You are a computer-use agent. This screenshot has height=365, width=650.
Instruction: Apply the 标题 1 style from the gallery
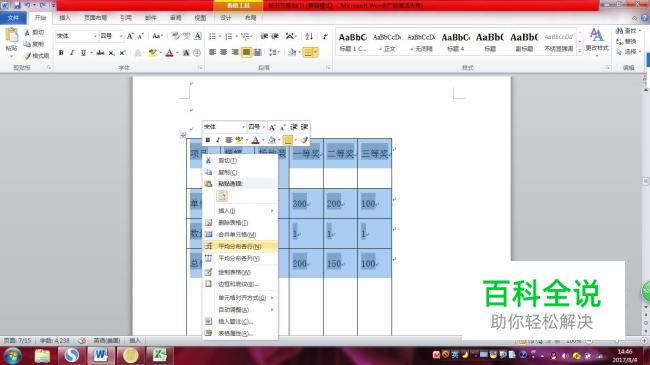[353, 41]
